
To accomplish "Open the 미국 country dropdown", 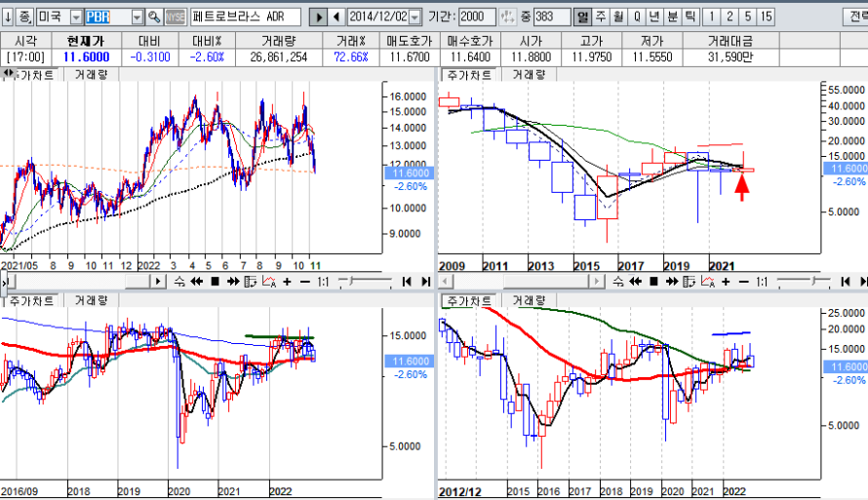I will [77, 18].
